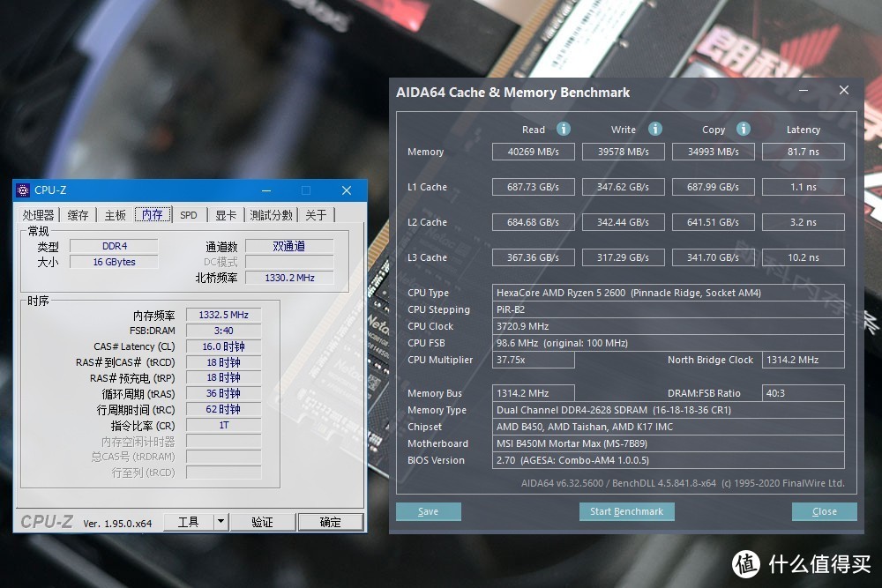Click the 指令比率 CR value 1T
This screenshot has height=588, width=882.
(223, 425)
